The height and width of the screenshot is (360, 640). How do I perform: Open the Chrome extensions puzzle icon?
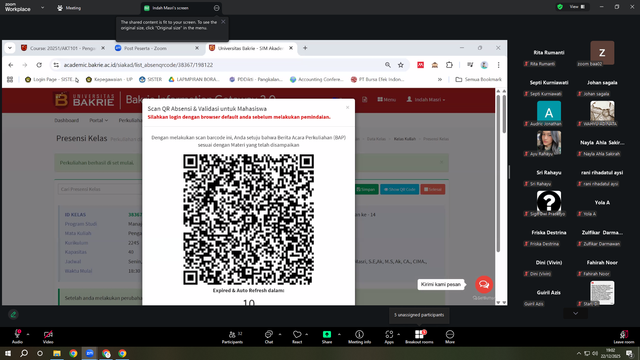[x=449, y=65]
